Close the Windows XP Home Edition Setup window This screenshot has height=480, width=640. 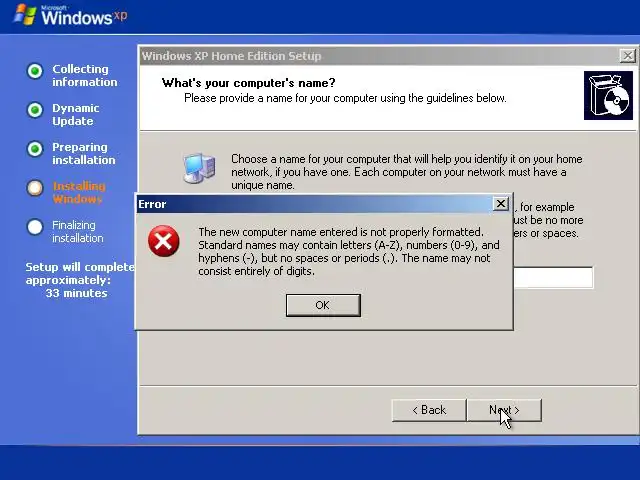pyautogui.click(x=627, y=56)
